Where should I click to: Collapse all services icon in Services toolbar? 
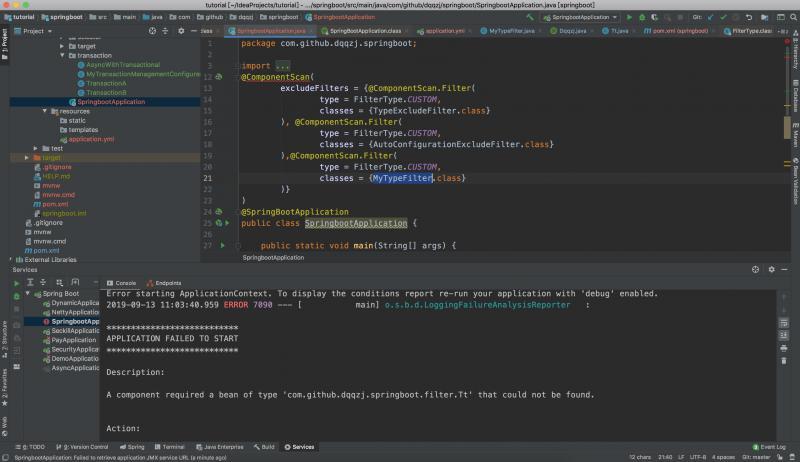pyautogui.click(x=43, y=282)
